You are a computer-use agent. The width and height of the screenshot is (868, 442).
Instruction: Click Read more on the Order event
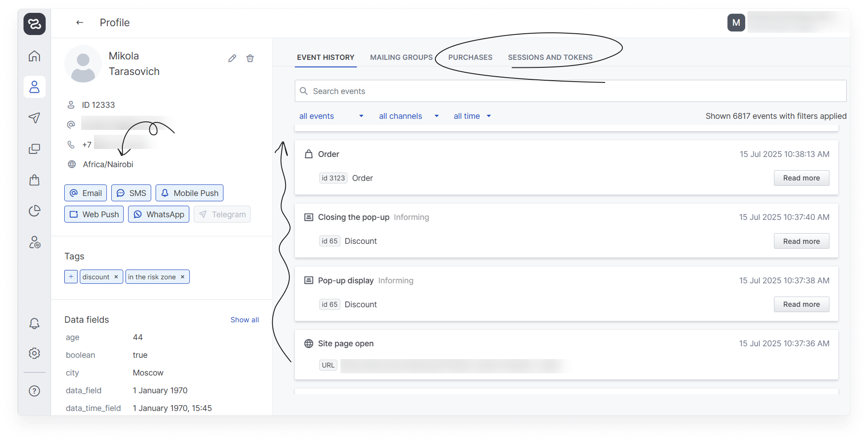pos(801,178)
